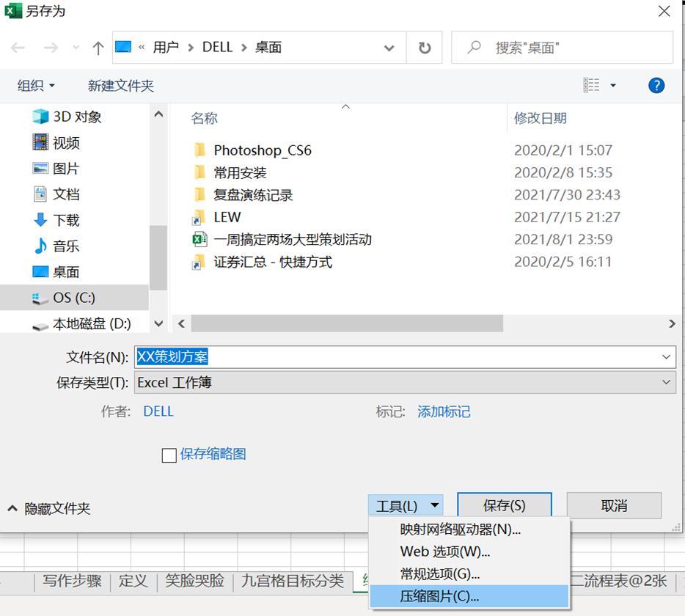Screen dimensions: 685x616
Task: Enable the 保存缩略图 checkbox
Action: tap(169, 455)
